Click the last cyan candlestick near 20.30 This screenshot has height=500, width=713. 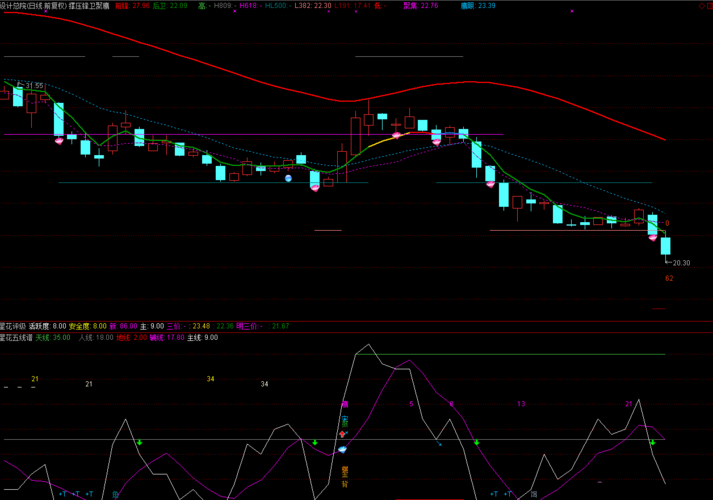tap(666, 246)
